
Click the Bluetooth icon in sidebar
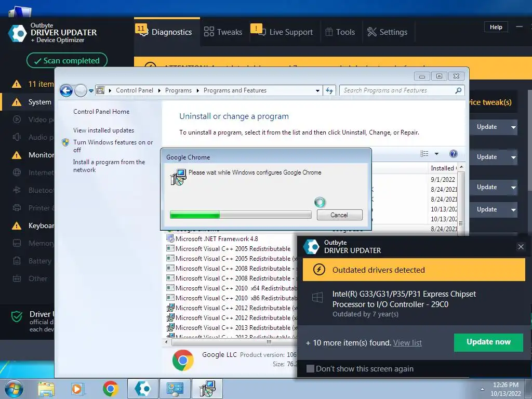(x=17, y=190)
